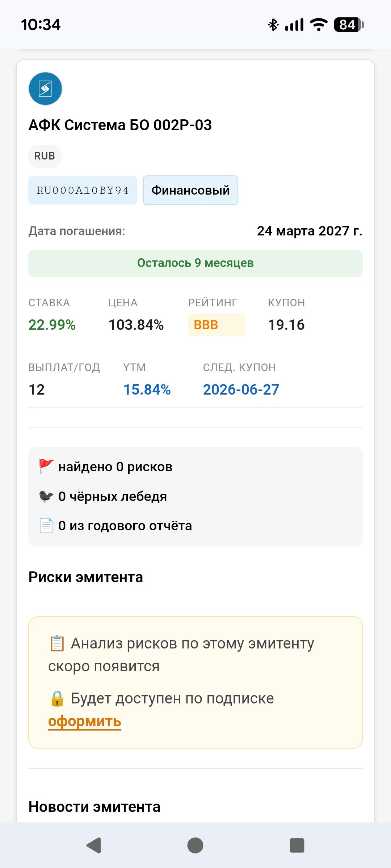Screen dimensions: 391x868
Task: Open the Новости эмитента section heading
Action: [94, 807]
